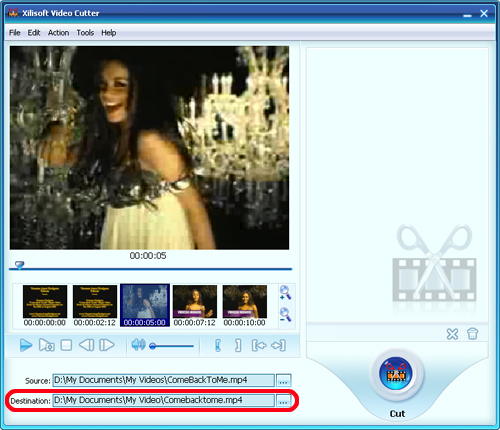Select thumbnail at 00:00:05:00
The height and width of the screenshot is (430, 500).
145,305
